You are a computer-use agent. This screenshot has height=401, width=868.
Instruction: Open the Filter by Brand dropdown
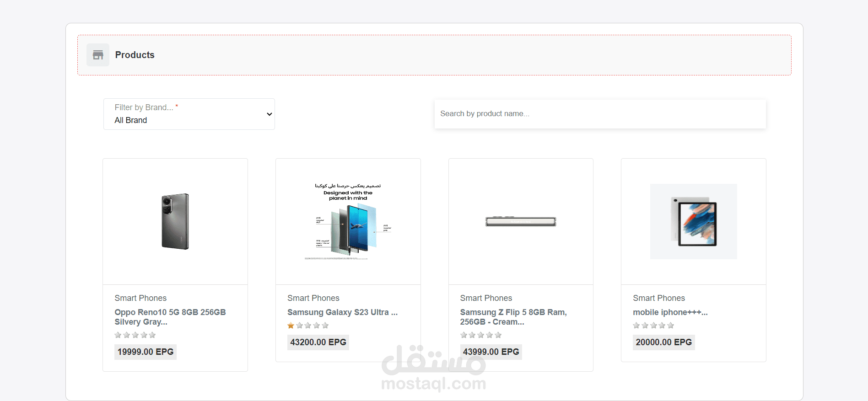(x=189, y=114)
